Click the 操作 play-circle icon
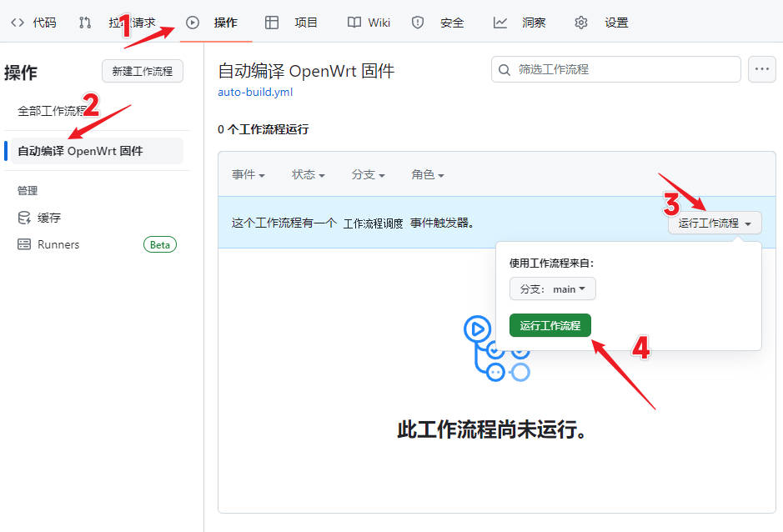This screenshot has width=783, height=532. (x=193, y=23)
